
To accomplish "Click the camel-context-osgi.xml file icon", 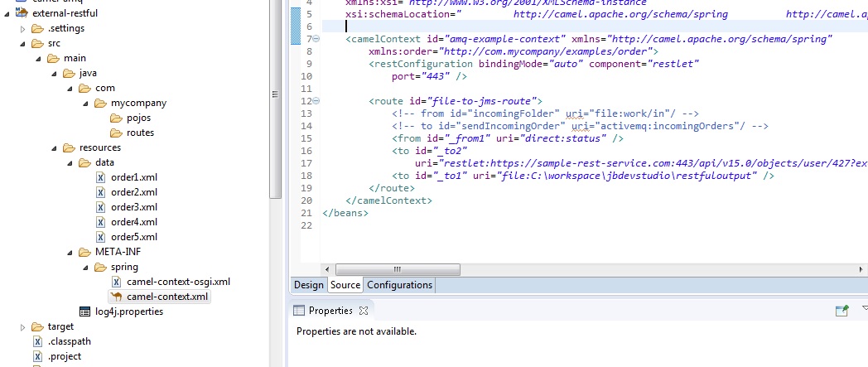I will pyautogui.click(x=116, y=282).
